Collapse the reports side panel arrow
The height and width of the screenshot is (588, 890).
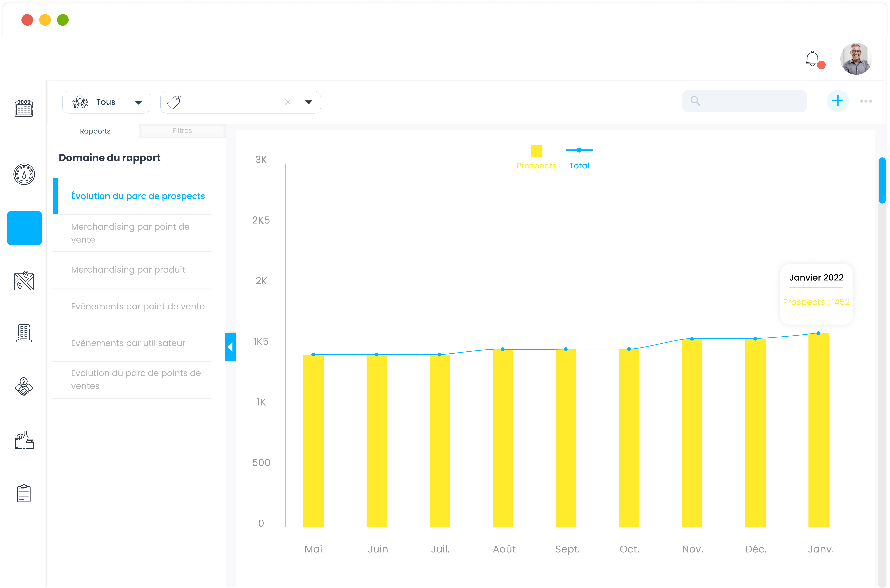(230, 347)
